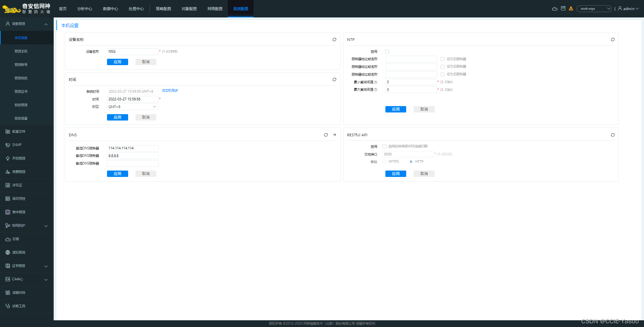The width and height of the screenshot is (644, 327).
Task: Expand the 证书管理 sidebar chevron
Action: [x=46, y=266]
